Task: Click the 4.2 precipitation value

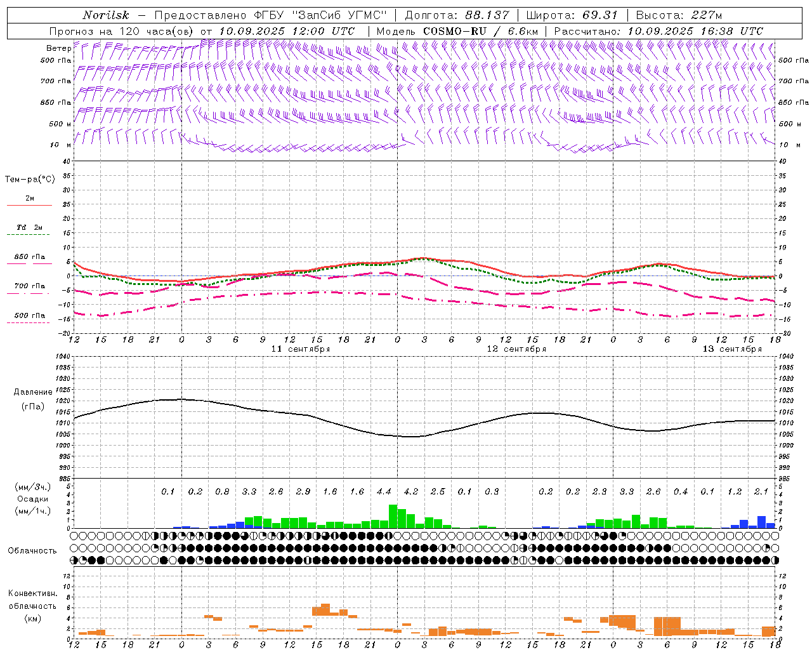Action: pos(411,492)
